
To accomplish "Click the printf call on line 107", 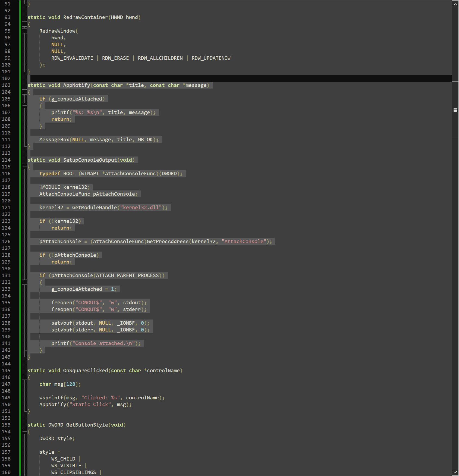I will (x=60, y=112).
